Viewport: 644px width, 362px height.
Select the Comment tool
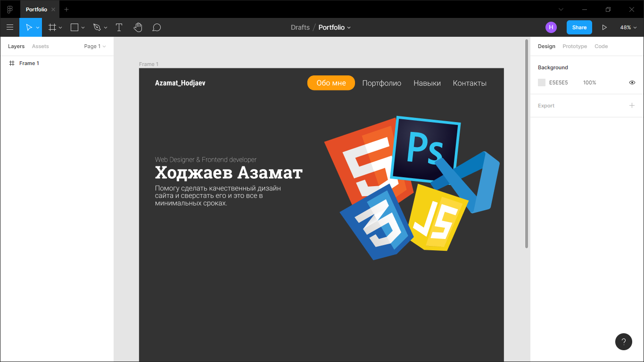(x=157, y=27)
